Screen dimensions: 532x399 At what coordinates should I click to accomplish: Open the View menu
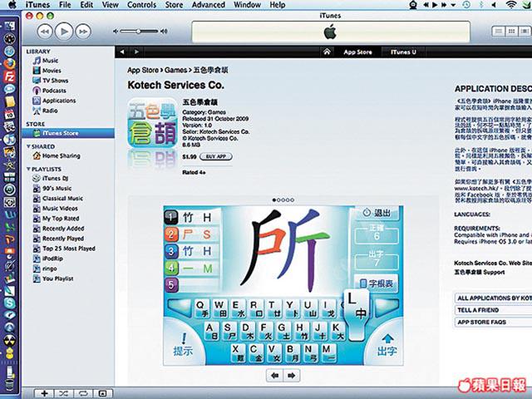111,5
